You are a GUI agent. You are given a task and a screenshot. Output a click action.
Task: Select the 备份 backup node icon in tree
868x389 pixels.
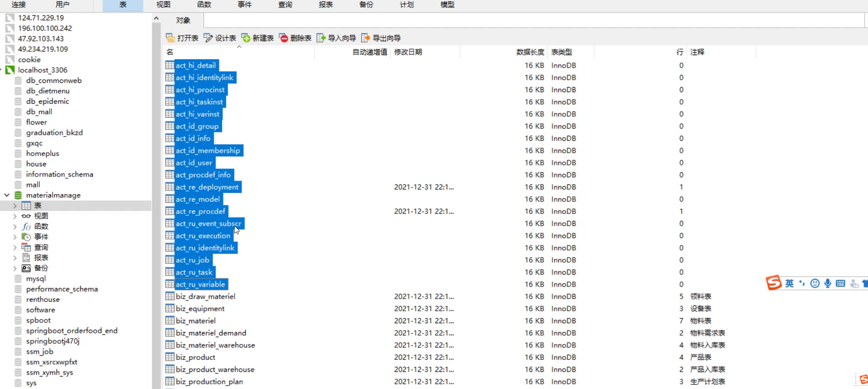click(x=26, y=268)
